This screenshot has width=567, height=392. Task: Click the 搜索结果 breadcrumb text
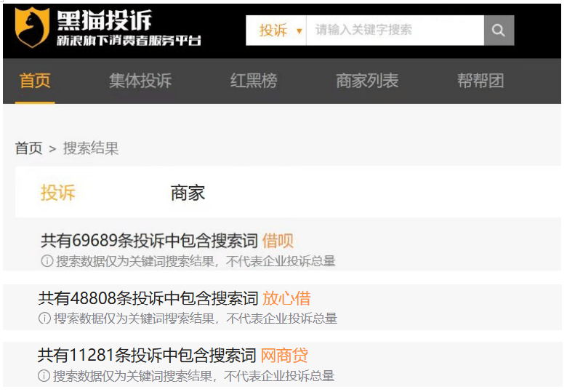pyautogui.click(x=91, y=148)
